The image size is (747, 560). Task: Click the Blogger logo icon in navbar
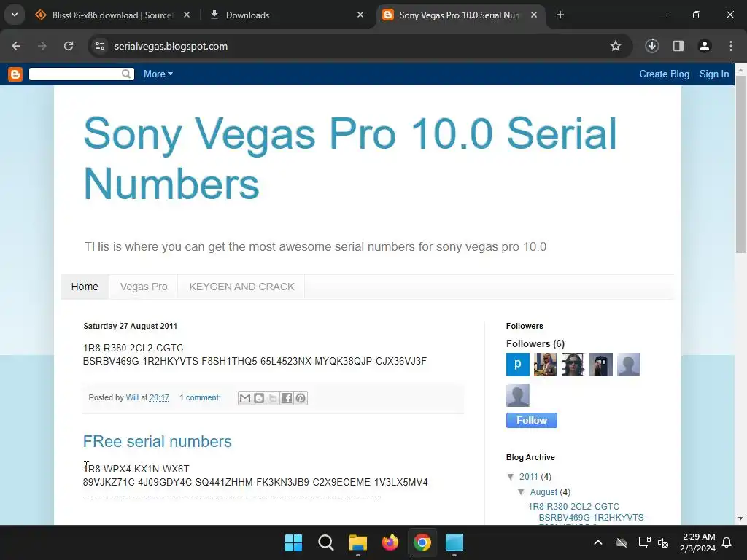(15, 74)
